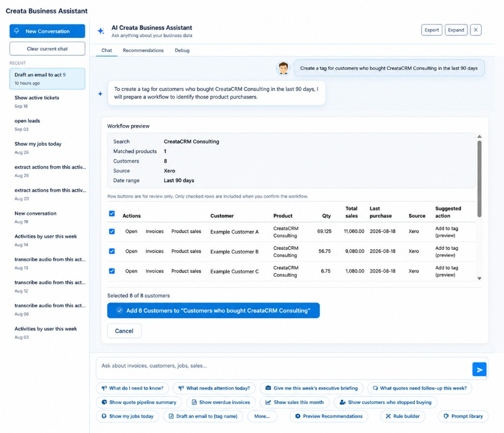Viewport: 504px width, 433px height.
Task: Click the Clear current chat button
Action: click(x=47, y=49)
